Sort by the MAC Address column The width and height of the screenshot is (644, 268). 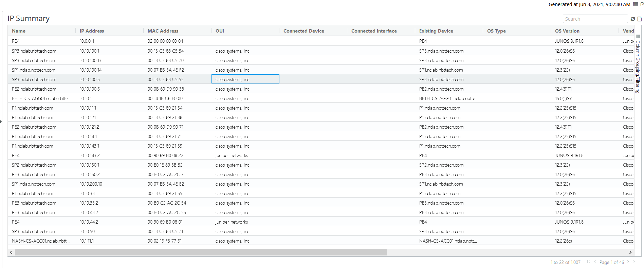[163, 31]
